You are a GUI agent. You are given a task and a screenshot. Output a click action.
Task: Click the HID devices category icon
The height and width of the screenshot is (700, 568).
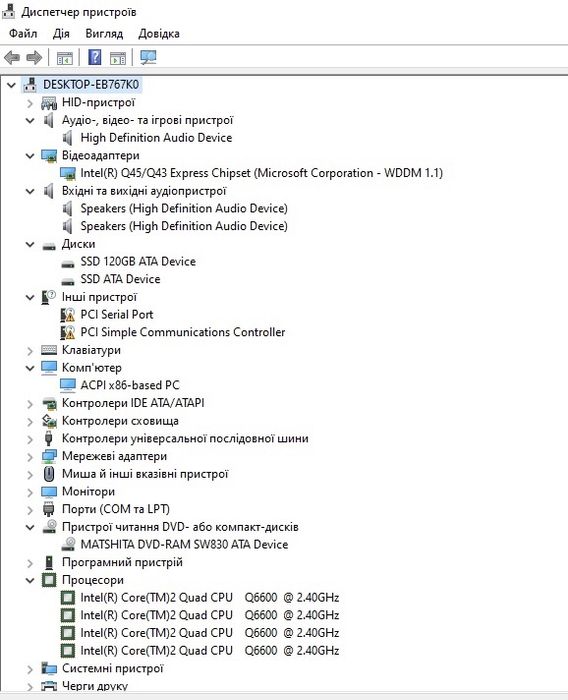coord(49,103)
